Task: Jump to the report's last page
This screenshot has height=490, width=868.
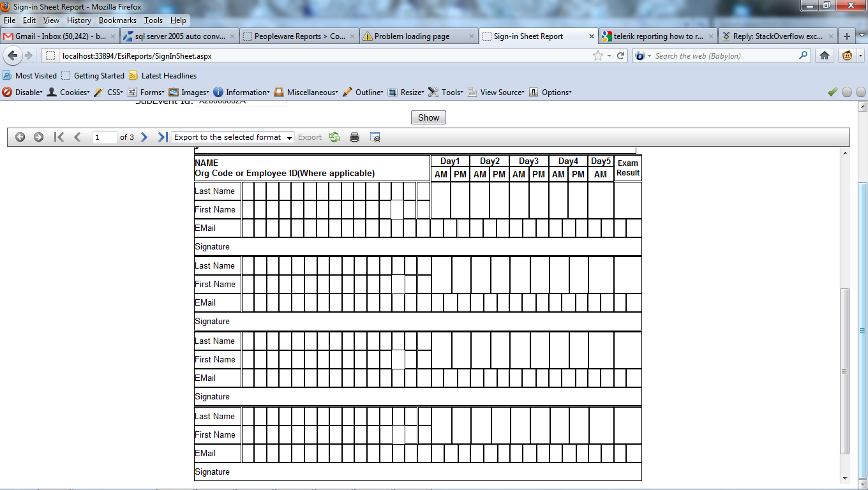Action: [x=162, y=137]
